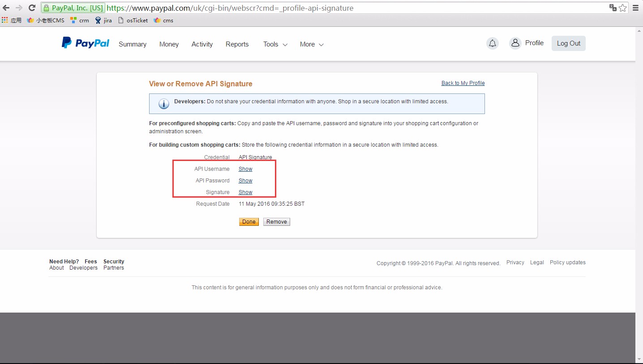Open the 小老板CMS bookmark
643x364 pixels.
(46, 20)
